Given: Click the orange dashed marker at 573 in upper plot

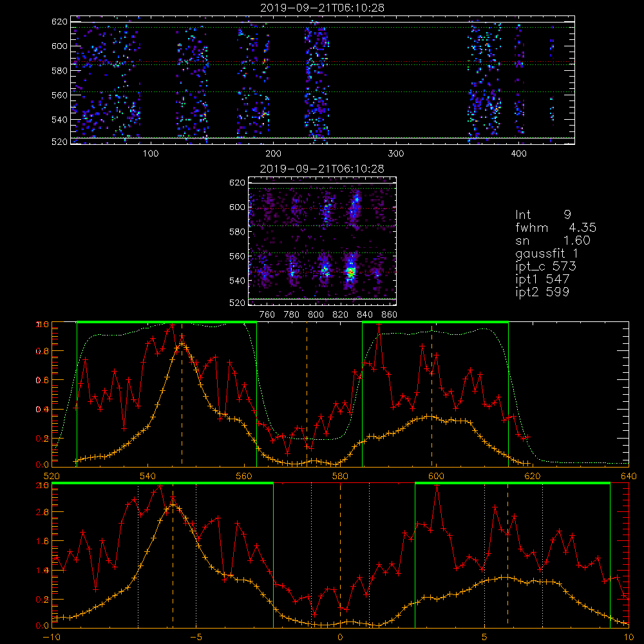Looking at the screenshot, I should click(307, 395).
